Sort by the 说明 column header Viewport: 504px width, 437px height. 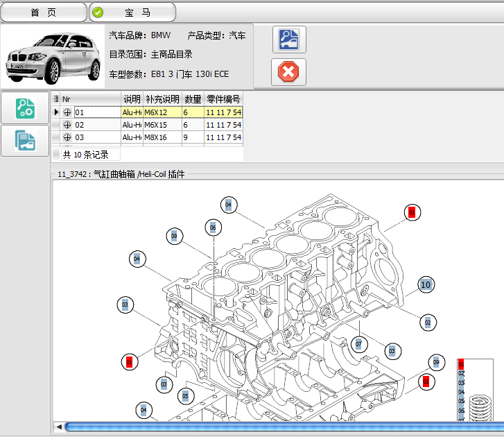[132, 99]
